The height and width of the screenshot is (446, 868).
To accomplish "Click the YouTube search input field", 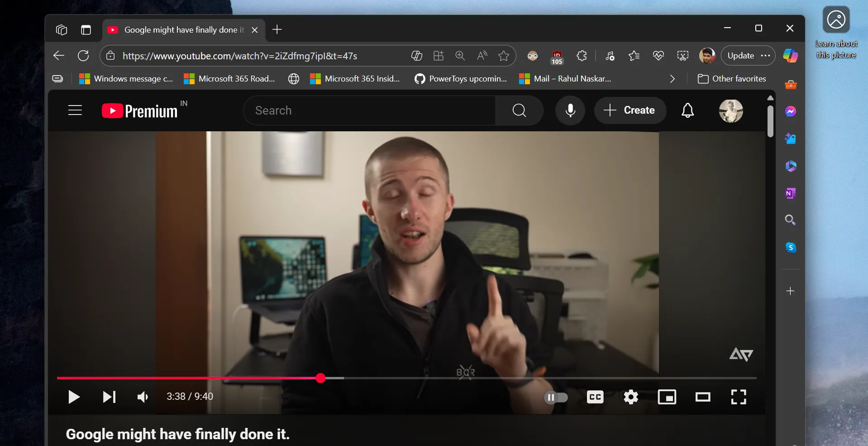I will pos(369,110).
